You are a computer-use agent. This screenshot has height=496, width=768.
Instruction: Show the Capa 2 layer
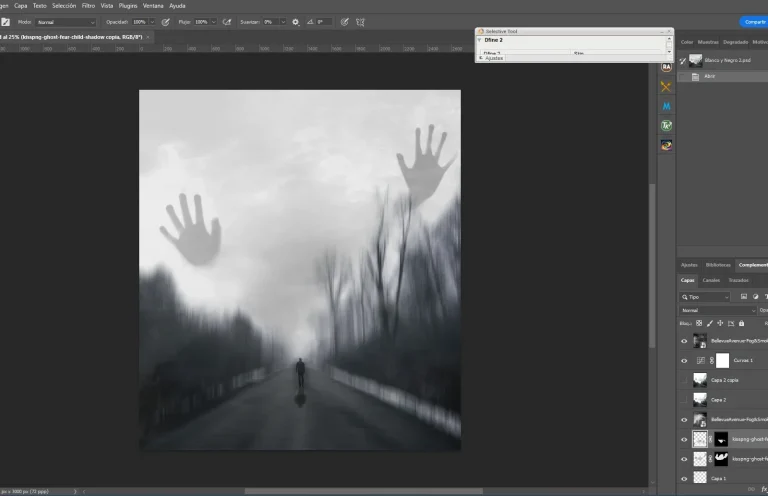pos(684,400)
